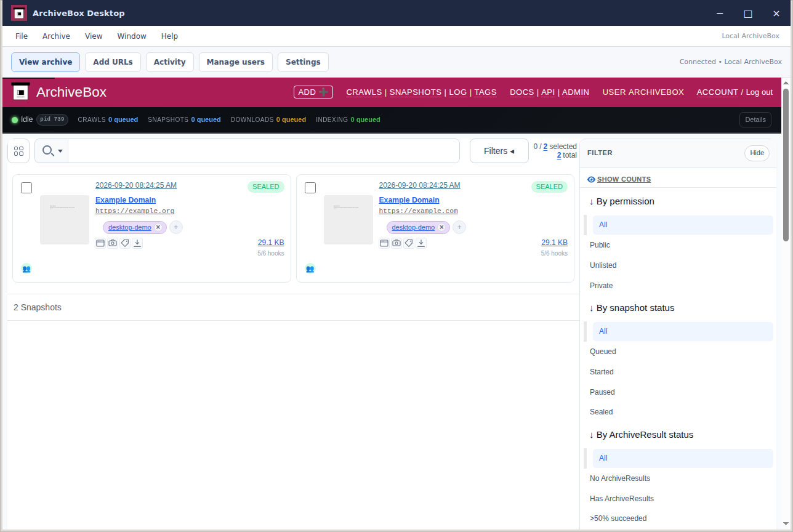
Task: Click the download icon for example.org snapshot
Action: pyautogui.click(x=137, y=243)
